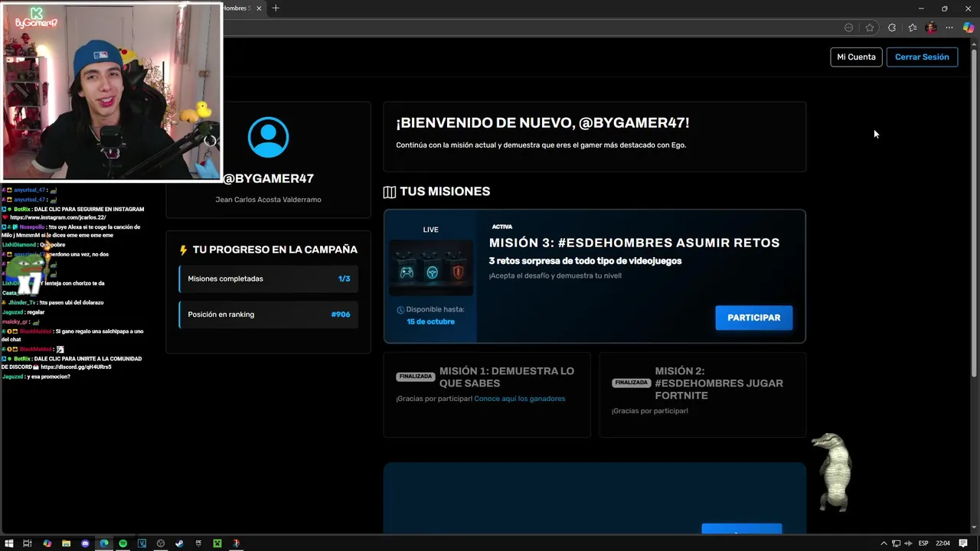Click the webcam overlay in the corner
This screenshot has height=551, width=980.
click(x=111, y=92)
